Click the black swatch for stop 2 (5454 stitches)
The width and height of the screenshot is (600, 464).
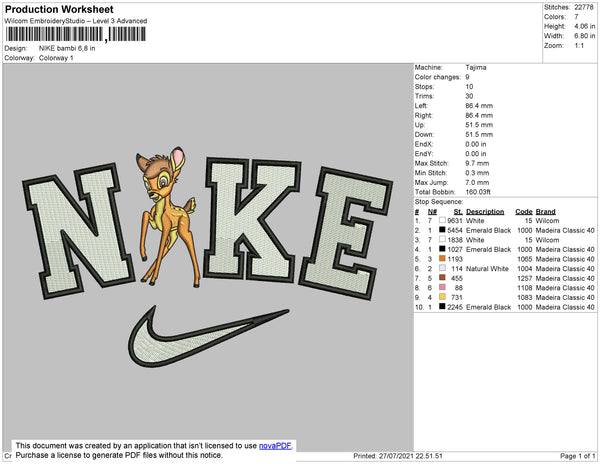[x=442, y=230]
